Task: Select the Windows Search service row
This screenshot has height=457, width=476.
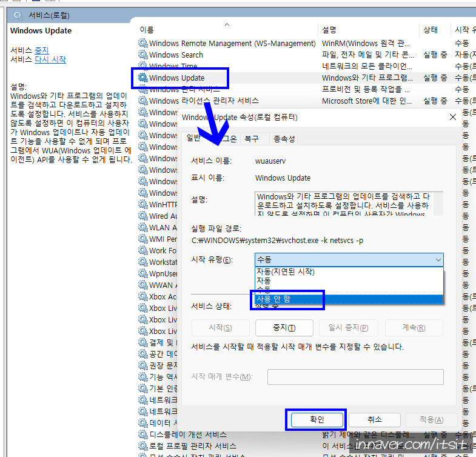Action: [307, 55]
